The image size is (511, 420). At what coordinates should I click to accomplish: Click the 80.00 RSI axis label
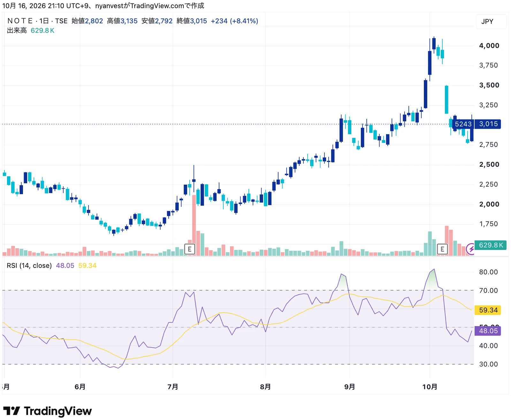click(x=488, y=272)
